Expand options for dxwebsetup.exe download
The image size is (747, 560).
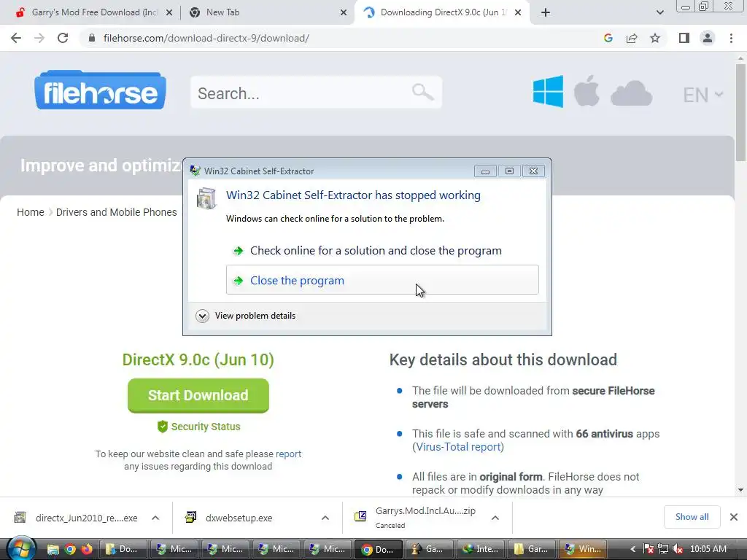pyautogui.click(x=325, y=518)
